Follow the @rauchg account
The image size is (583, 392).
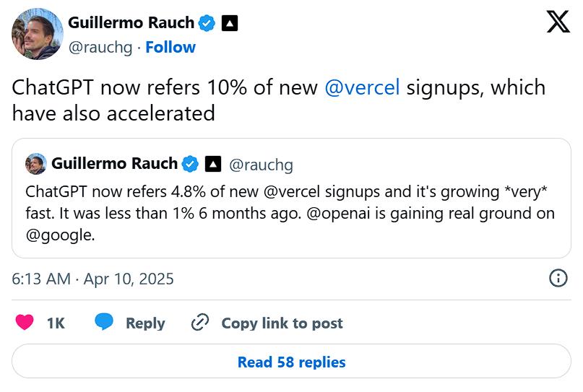[170, 48]
